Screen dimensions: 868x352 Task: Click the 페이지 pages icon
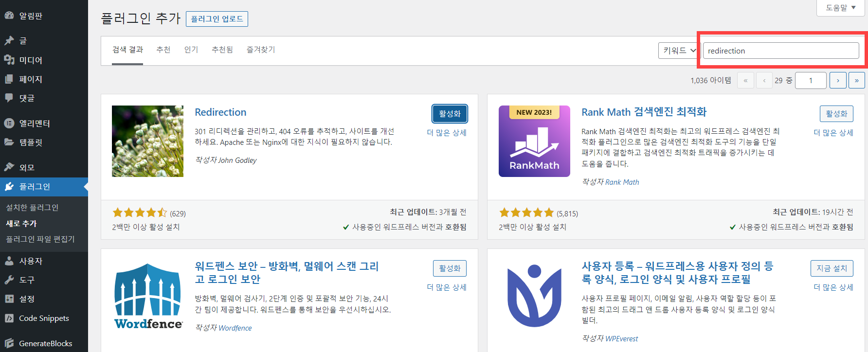point(9,79)
